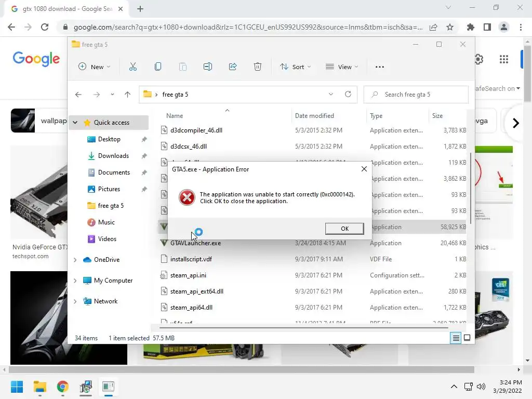The width and height of the screenshot is (532, 399).
Task: Open recent locations dropdown arrow
Action: tap(112, 95)
